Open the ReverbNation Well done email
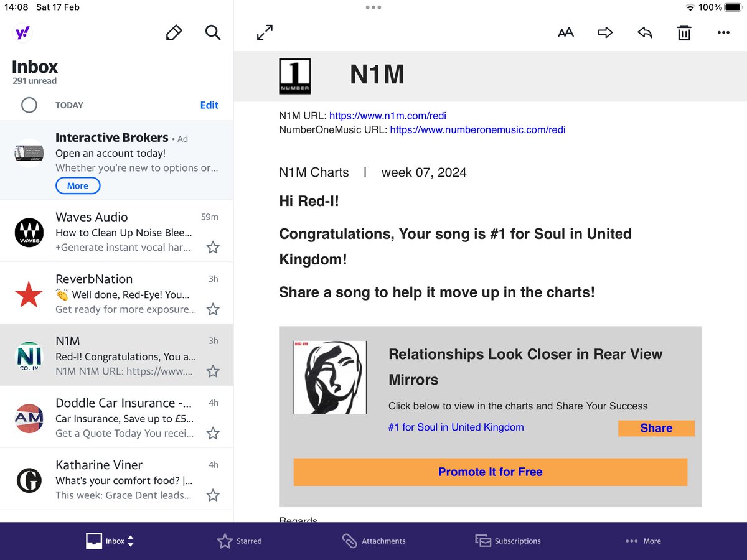 116,293
